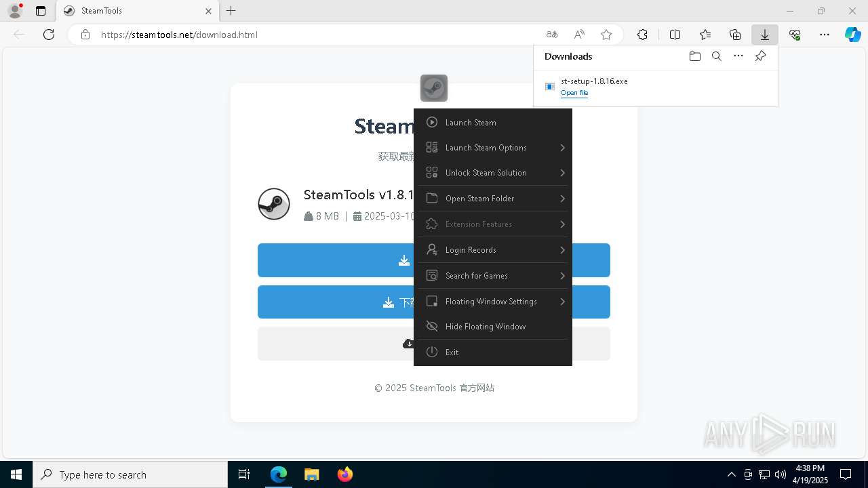This screenshot has height=488, width=868.
Task: Refresh the page
Action: (x=49, y=35)
